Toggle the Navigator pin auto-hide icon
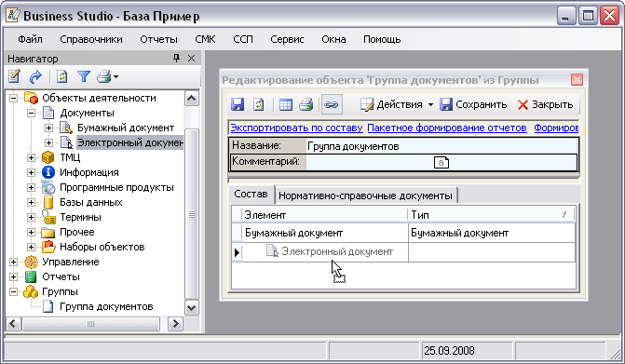 point(176,59)
